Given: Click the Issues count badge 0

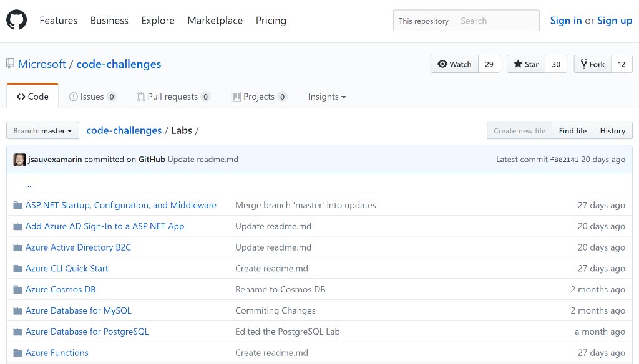Looking at the screenshot, I should [111, 97].
